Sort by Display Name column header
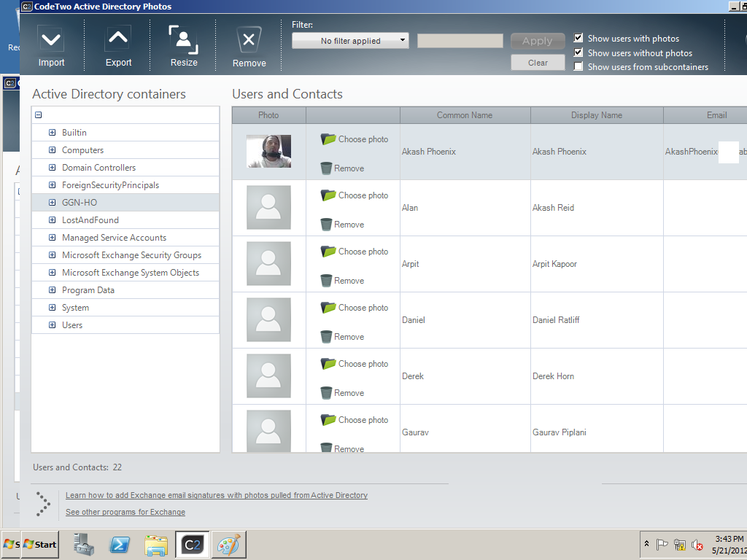Viewport: 747px width, 560px height. pos(597,115)
